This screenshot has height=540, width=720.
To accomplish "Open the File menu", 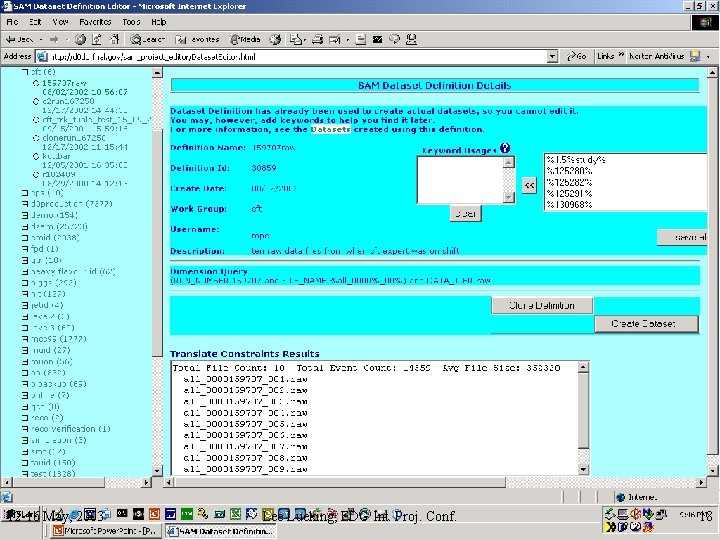I will click(12, 22).
